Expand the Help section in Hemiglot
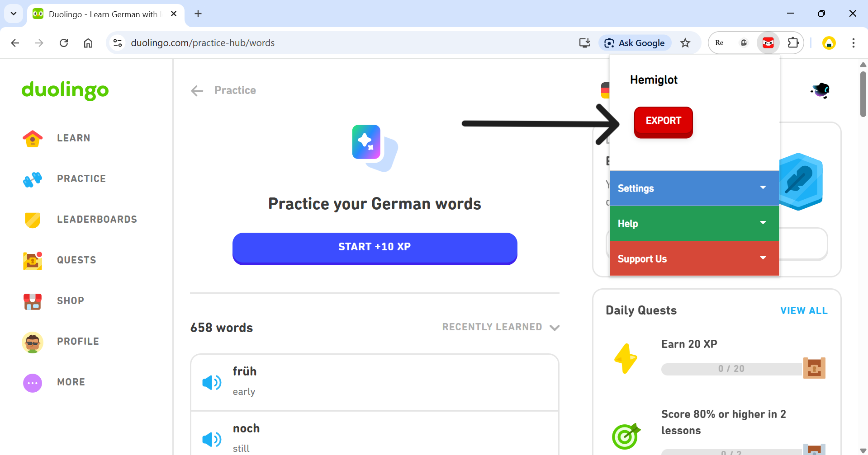The image size is (868, 455). coord(694,224)
